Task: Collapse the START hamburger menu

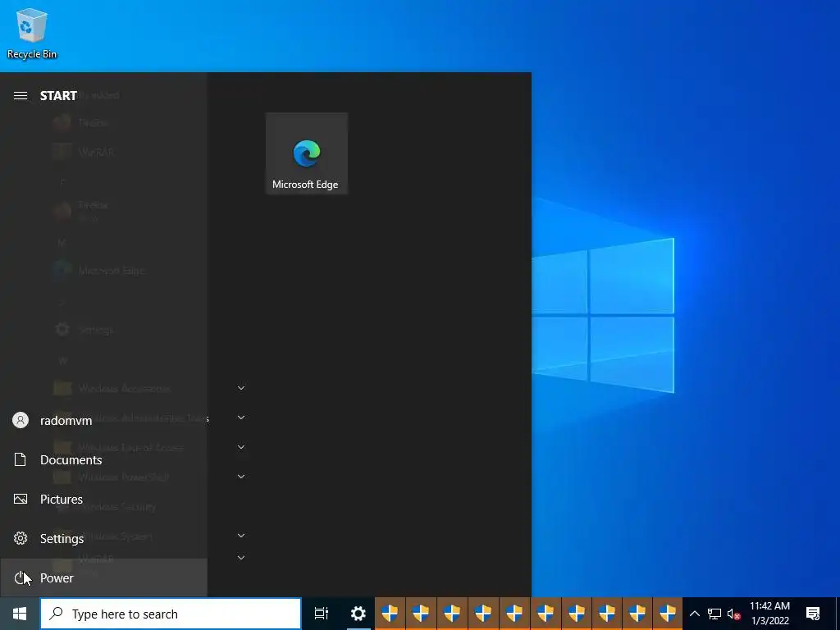Action: pyautogui.click(x=21, y=96)
